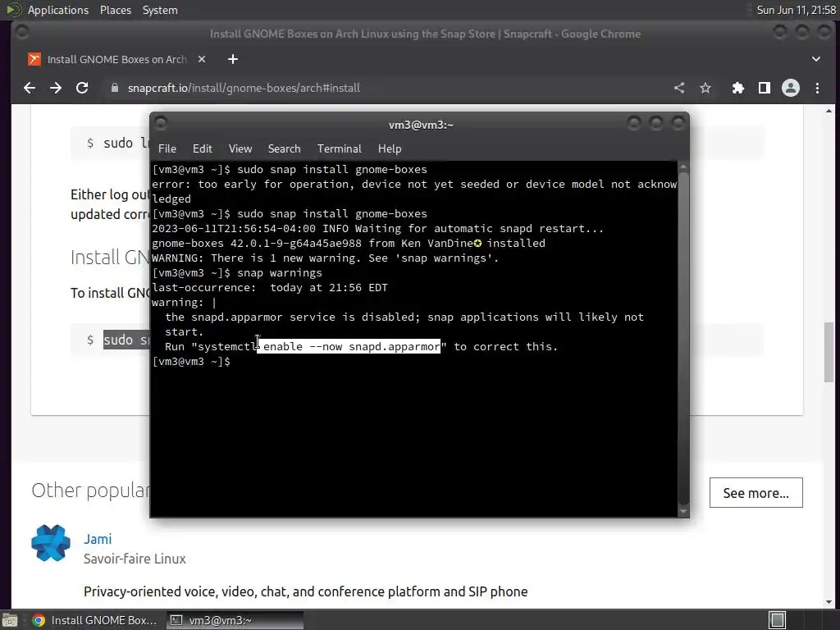This screenshot has height=630, width=840.
Task: Click the Chrome window menu button at title left
Action: click(x=22, y=33)
